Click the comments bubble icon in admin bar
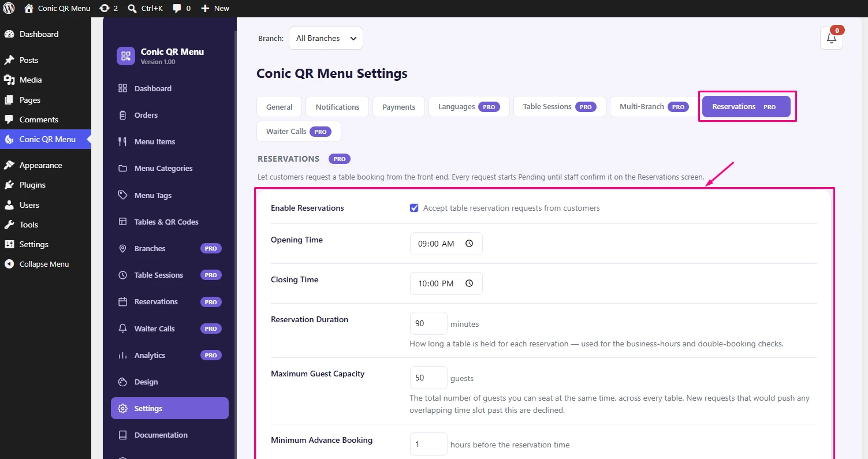The height and width of the screenshot is (459, 868). click(177, 8)
